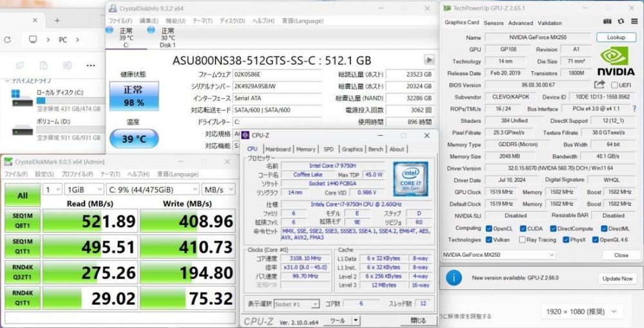644x328 pixels.
Task: Click the green All benchmark button
Action: click(x=23, y=195)
